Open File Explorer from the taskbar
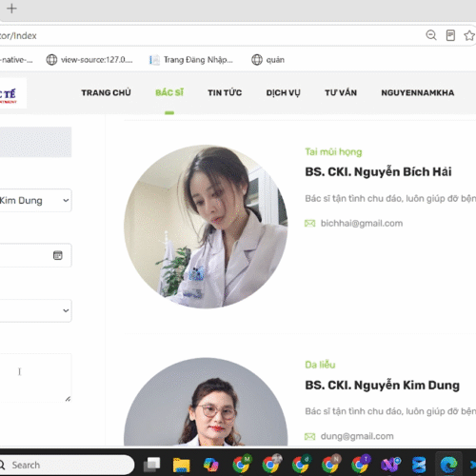This screenshot has width=476, height=476. pos(181,465)
